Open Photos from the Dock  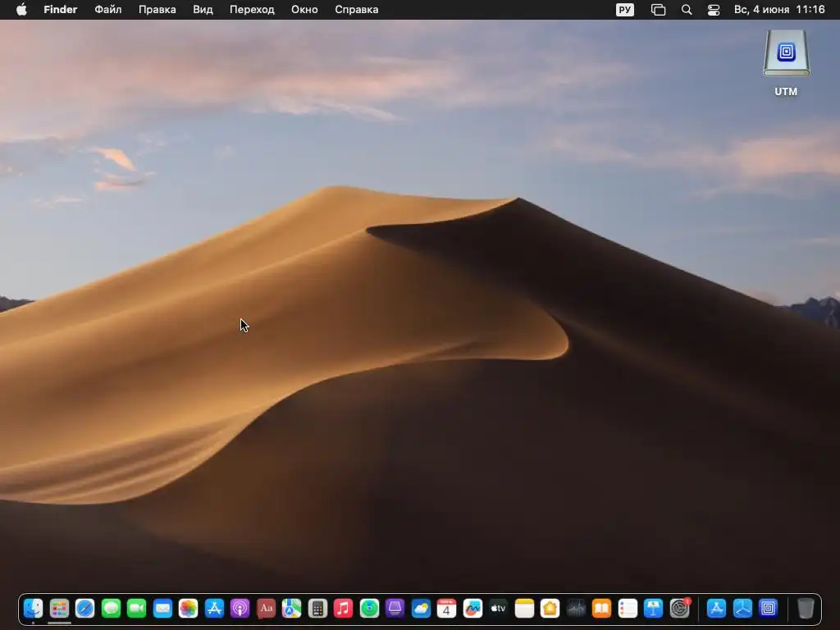(188, 608)
